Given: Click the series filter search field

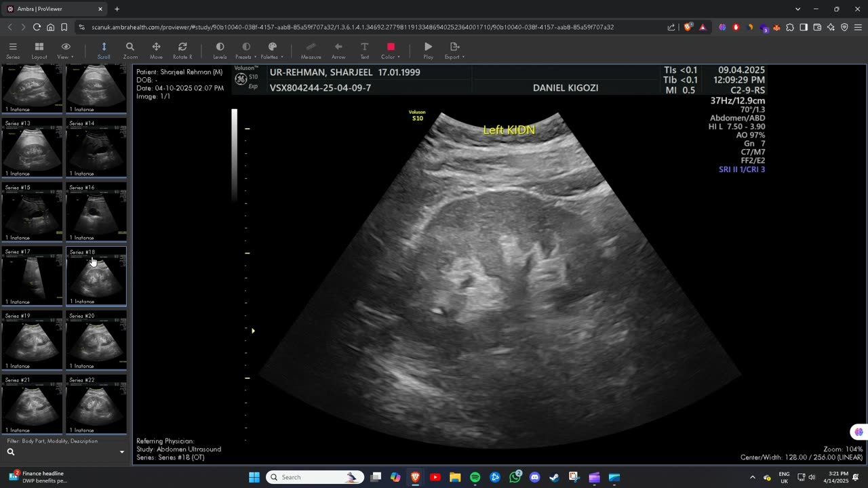Looking at the screenshot, I should click(64, 451).
